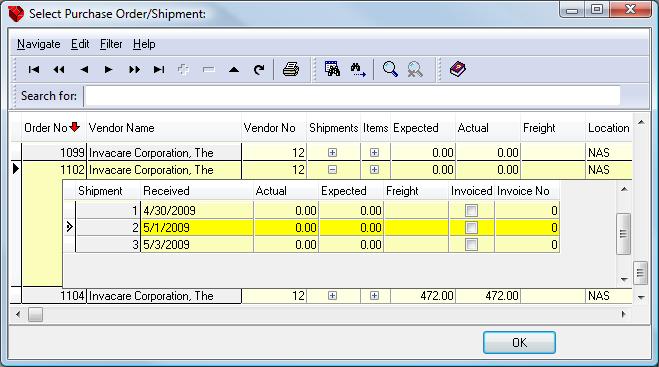This screenshot has width=659, height=367.
Task: Move to next record arrow
Action: 108,69
